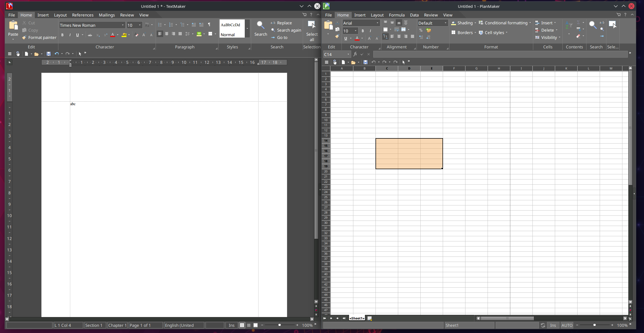
Task: Click Search again in TextMaker
Action: pos(286,30)
